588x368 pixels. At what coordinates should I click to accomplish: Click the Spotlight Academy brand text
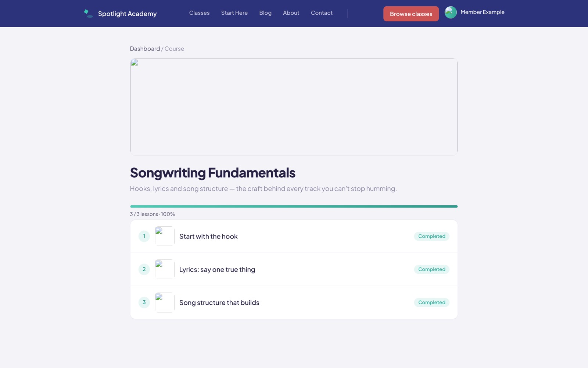tap(127, 14)
